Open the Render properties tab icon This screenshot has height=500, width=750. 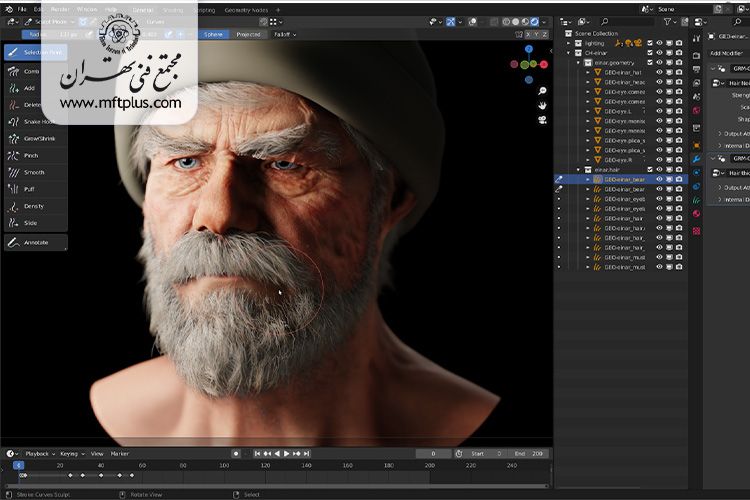coord(696,56)
